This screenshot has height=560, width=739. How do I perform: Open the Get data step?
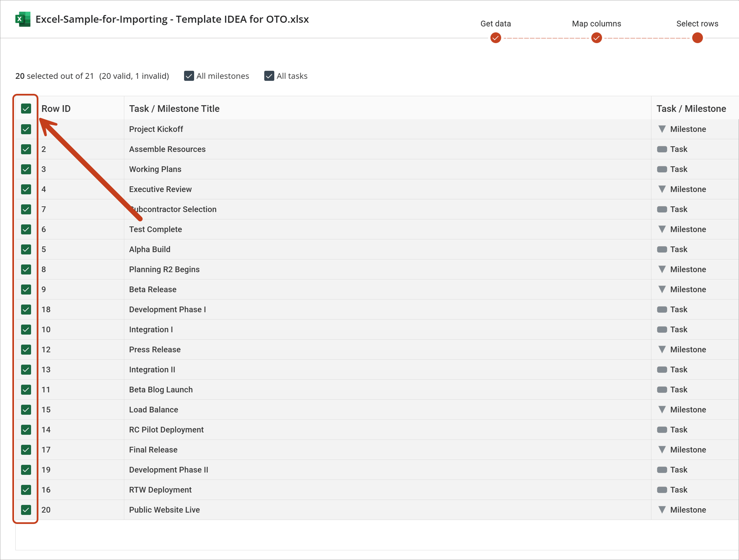pos(496,24)
